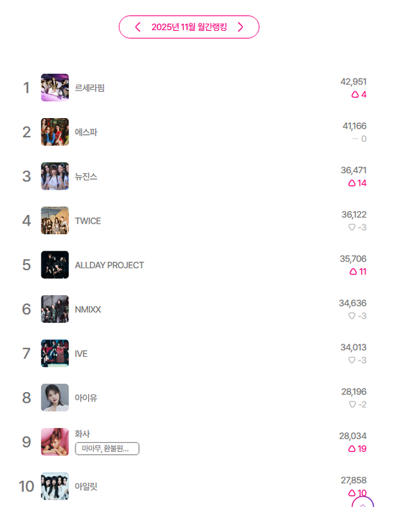Open the 뉴진스 artist page link
The width and height of the screenshot is (420, 507).
tap(86, 176)
